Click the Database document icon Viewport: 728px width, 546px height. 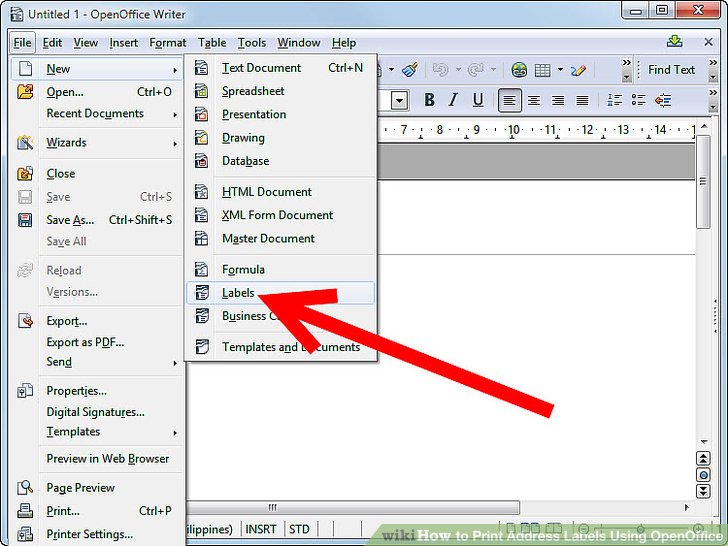coord(202,161)
